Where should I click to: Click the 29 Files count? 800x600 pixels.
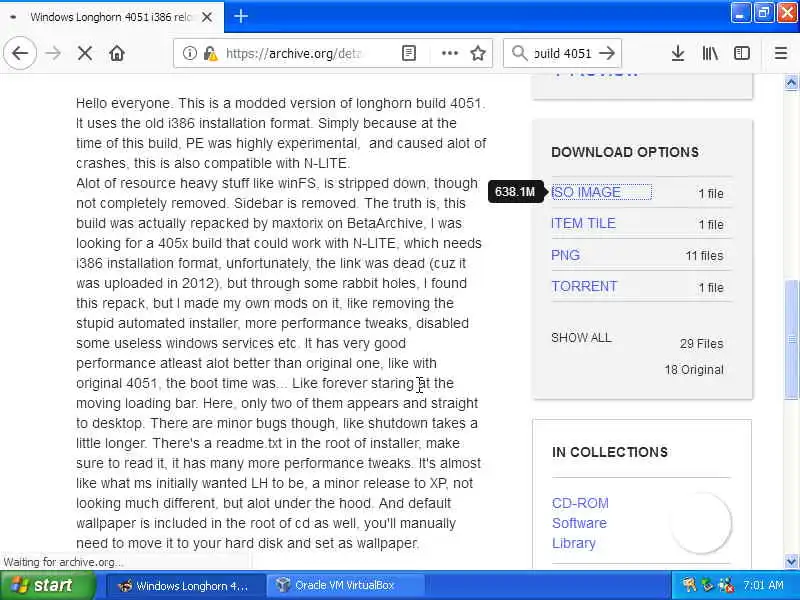point(702,344)
